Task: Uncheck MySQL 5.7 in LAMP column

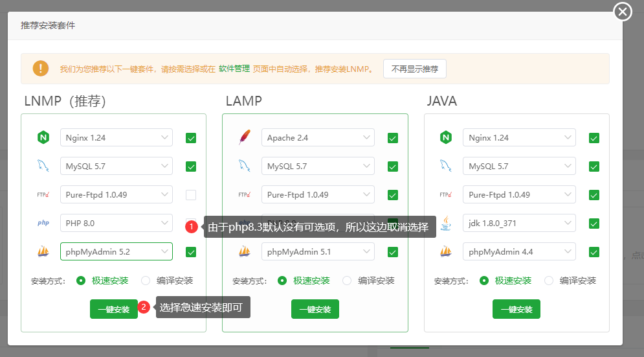Action: 393,166
